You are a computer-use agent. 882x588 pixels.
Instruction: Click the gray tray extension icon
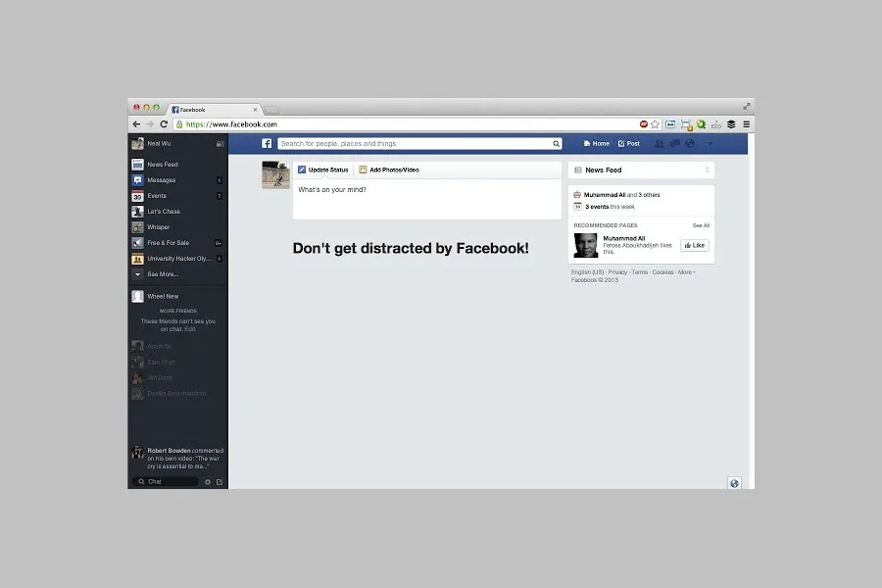[x=716, y=124]
